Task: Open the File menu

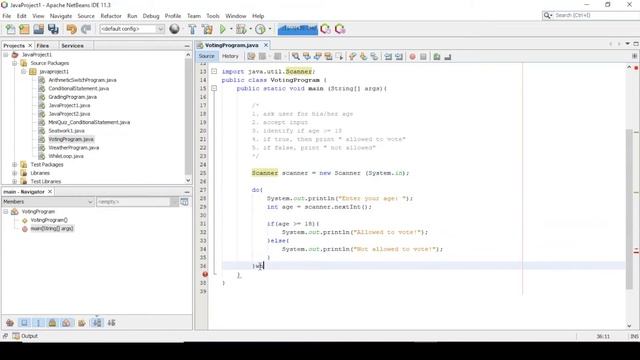Action: [7, 16]
